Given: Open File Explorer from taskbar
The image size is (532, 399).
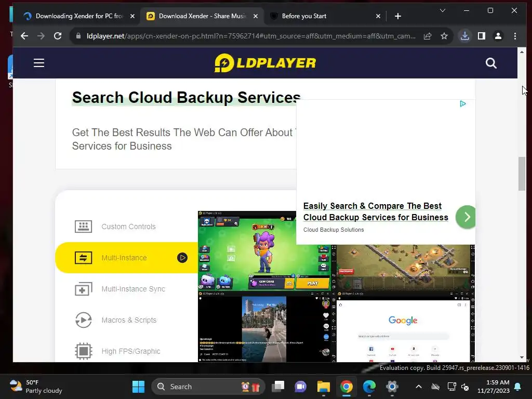Looking at the screenshot, I should (x=323, y=387).
